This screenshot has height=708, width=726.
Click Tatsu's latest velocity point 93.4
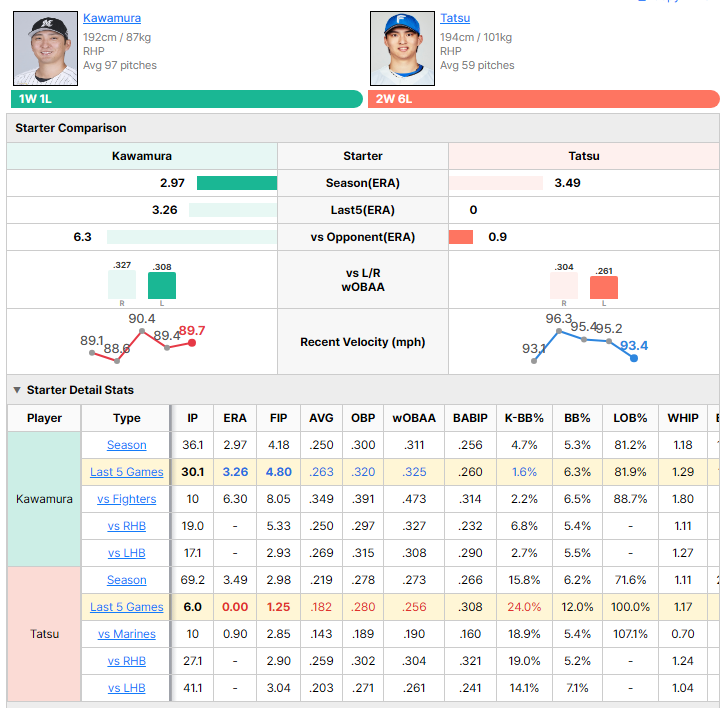pos(634,358)
